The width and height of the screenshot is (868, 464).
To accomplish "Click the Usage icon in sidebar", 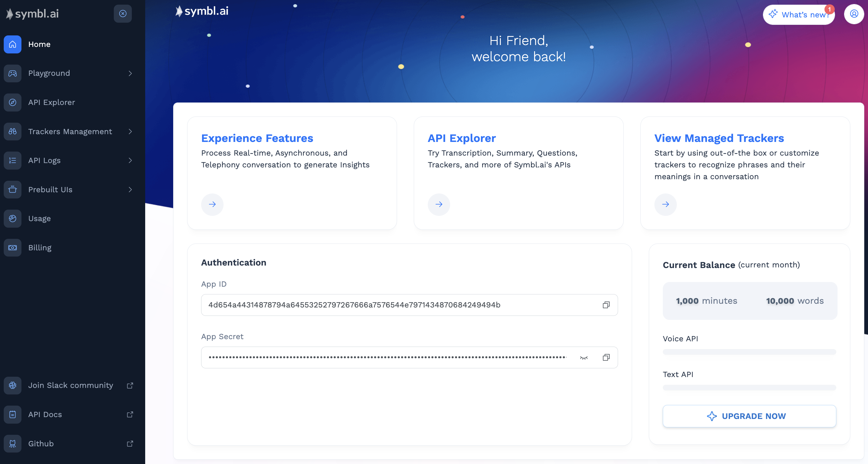I will pos(13,218).
